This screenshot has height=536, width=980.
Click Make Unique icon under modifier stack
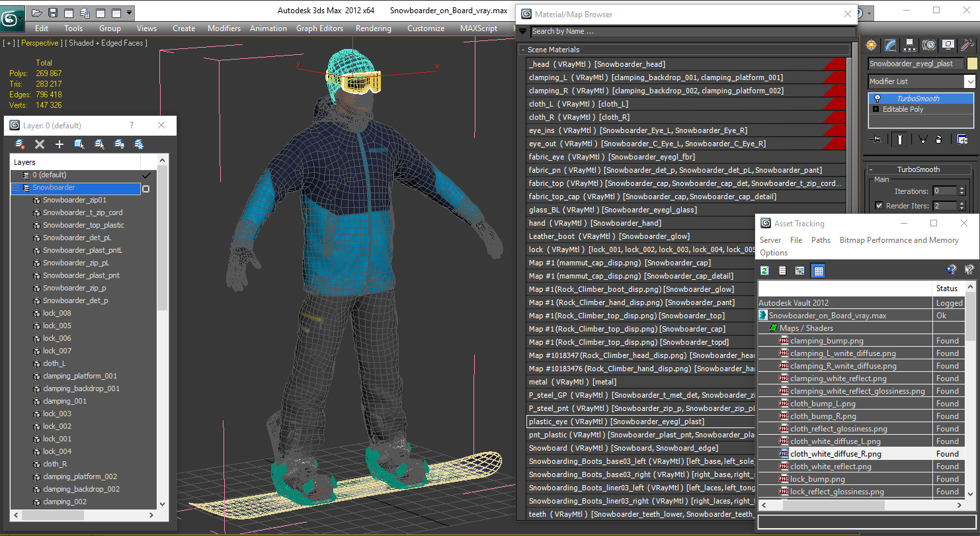click(922, 139)
